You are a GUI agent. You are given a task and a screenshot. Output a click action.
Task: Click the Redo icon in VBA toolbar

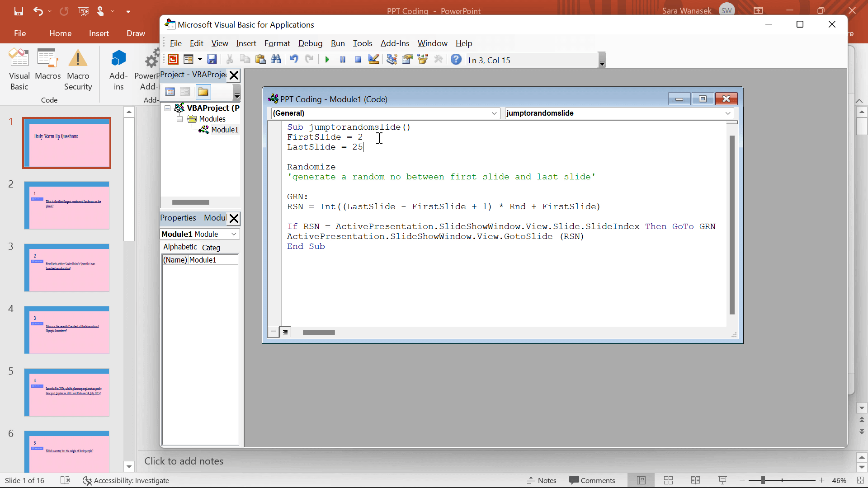point(309,60)
